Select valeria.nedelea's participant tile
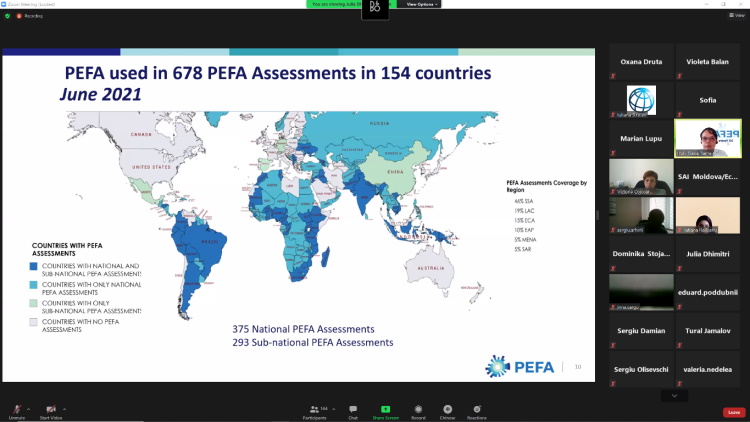The image size is (750, 422). (x=707, y=369)
